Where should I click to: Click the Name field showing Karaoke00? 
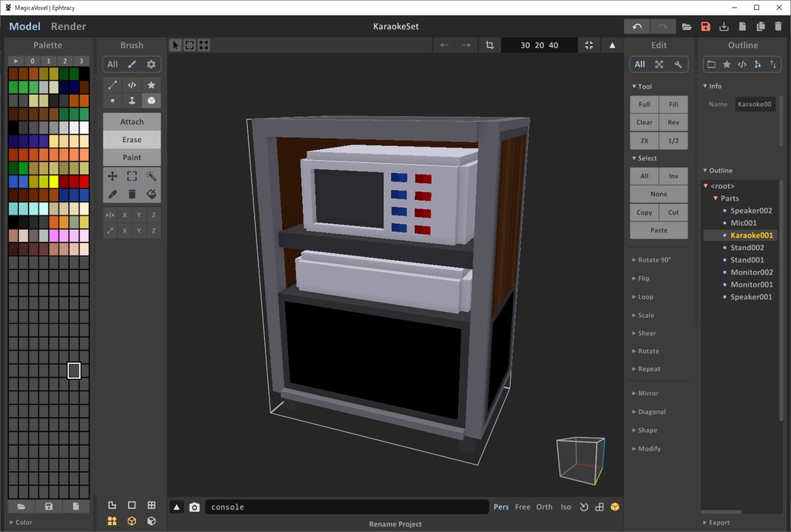(755, 104)
